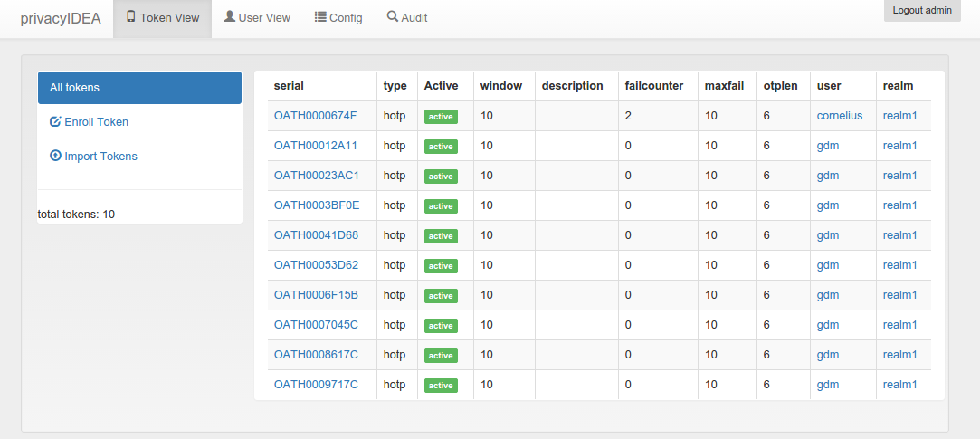Click the list icon beside Config
The height and width of the screenshot is (439, 980).
click(320, 17)
